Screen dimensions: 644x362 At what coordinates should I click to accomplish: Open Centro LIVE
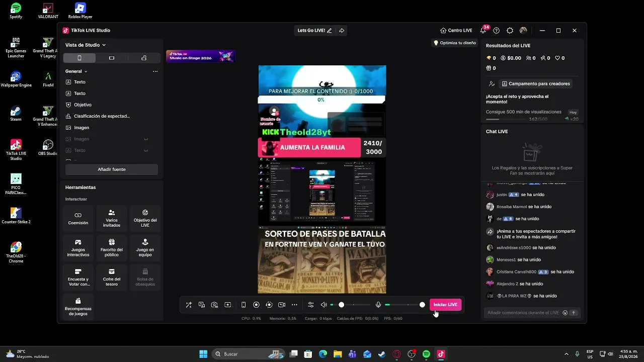coord(456,31)
